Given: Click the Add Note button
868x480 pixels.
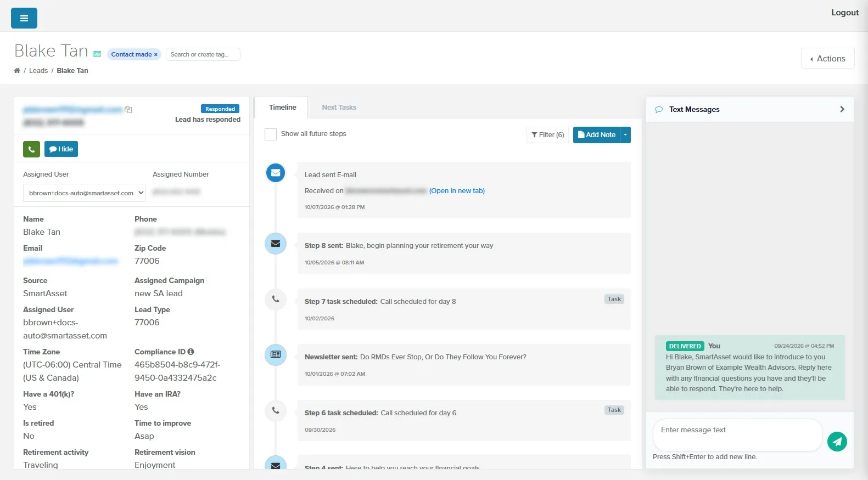Looking at the screenshot, I should (597, 135).
